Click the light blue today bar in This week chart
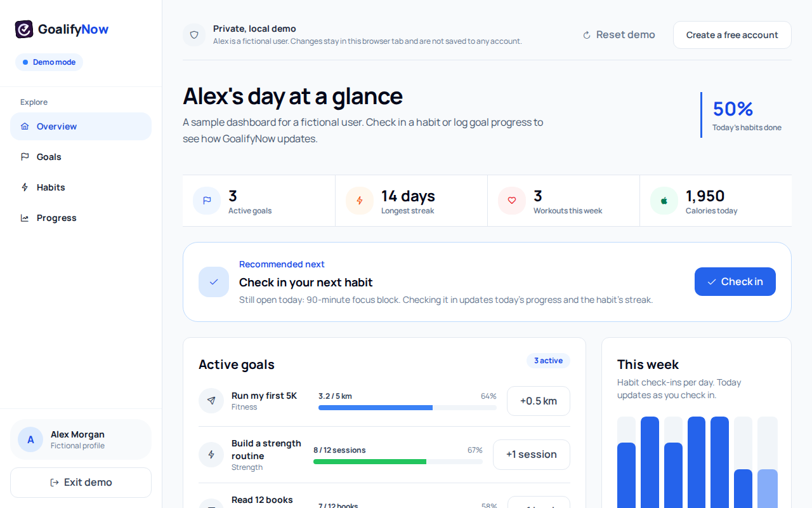 point(768,489)
